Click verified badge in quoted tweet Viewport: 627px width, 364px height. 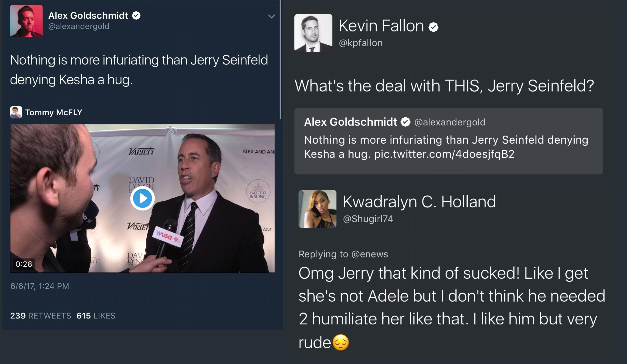(x=405, y=122)
